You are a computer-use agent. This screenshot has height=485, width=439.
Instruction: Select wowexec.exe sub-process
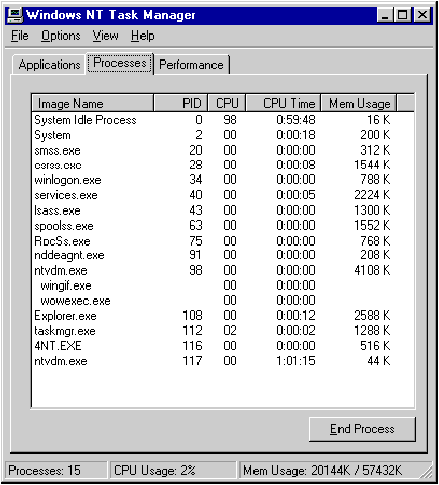point(223,301)
